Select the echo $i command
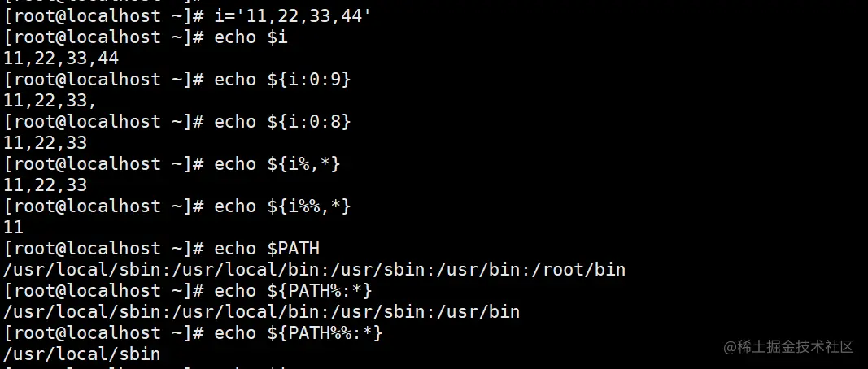Screen dimensions: 868x369 (251, 37)
